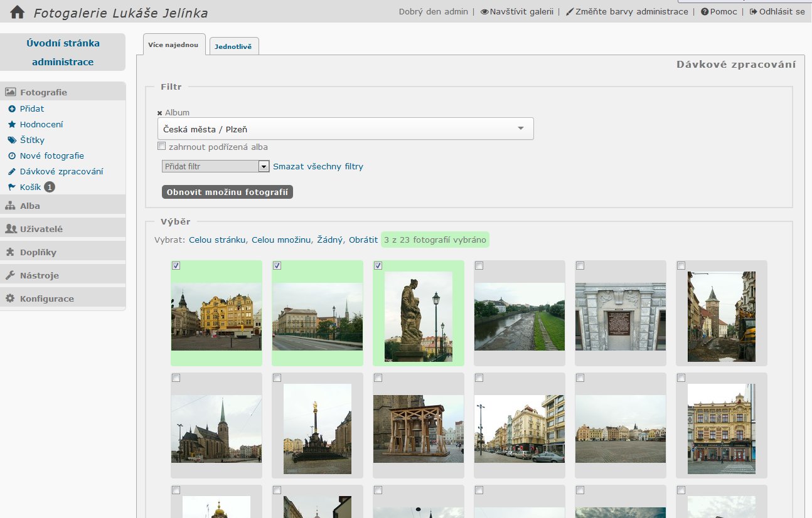Open the 'Přidat filtr' dropdown
Screen dimensions: 812x518
tap(215, 167)
